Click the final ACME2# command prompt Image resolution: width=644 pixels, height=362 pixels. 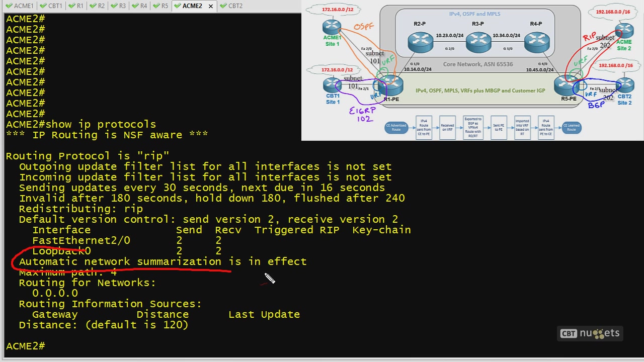point(25,346)
